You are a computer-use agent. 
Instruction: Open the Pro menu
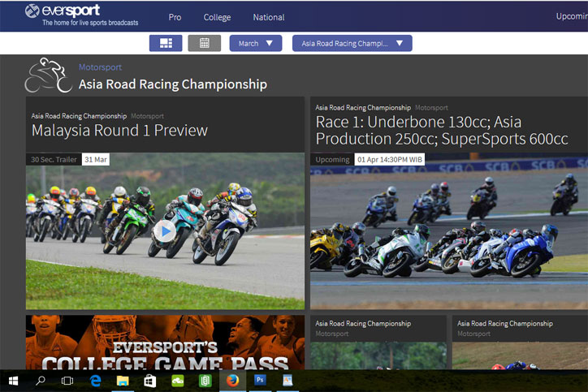[x=175, y=17]
